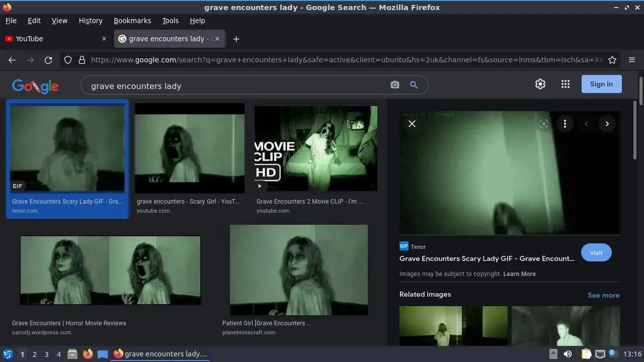Select the grave encounters lady tab
This screenshot has width=644, height=362.
tap(170, 39)
